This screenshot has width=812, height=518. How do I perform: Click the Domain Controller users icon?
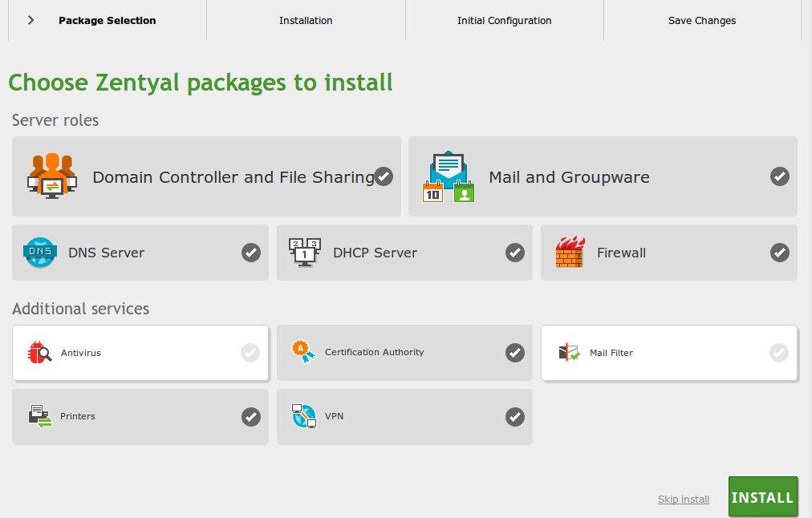click(52, 176)
